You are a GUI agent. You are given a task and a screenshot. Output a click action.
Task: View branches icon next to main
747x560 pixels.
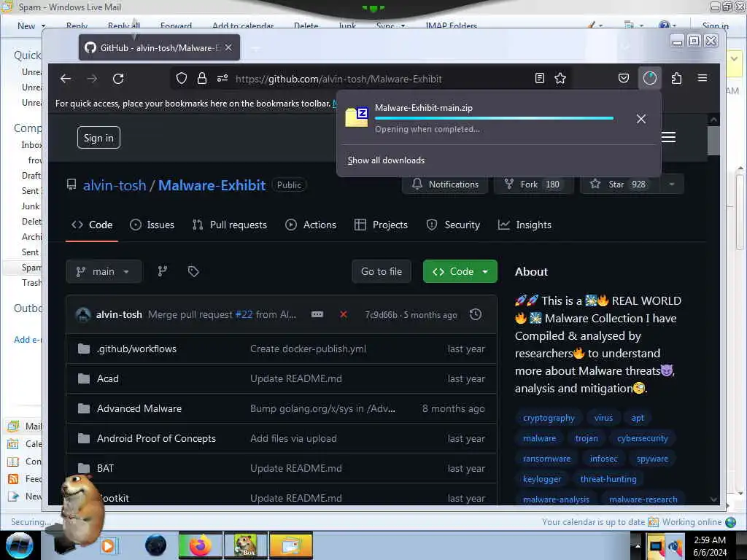163,271
